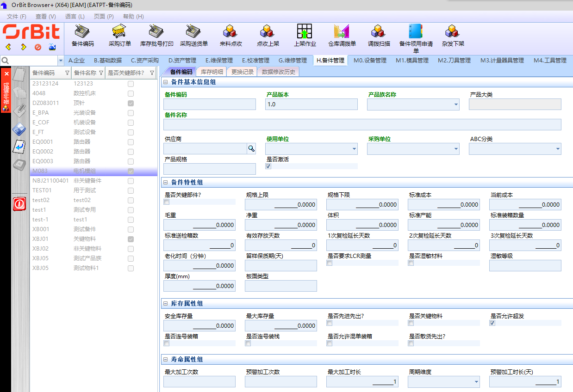The width and height of the screenshot is (573, 392).
Task: Filter the 是否关键部件 column
Action: [x=152, y=73]
